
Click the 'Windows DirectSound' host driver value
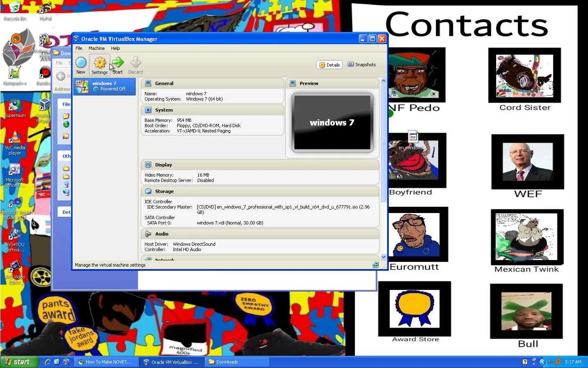coord(194,244)
